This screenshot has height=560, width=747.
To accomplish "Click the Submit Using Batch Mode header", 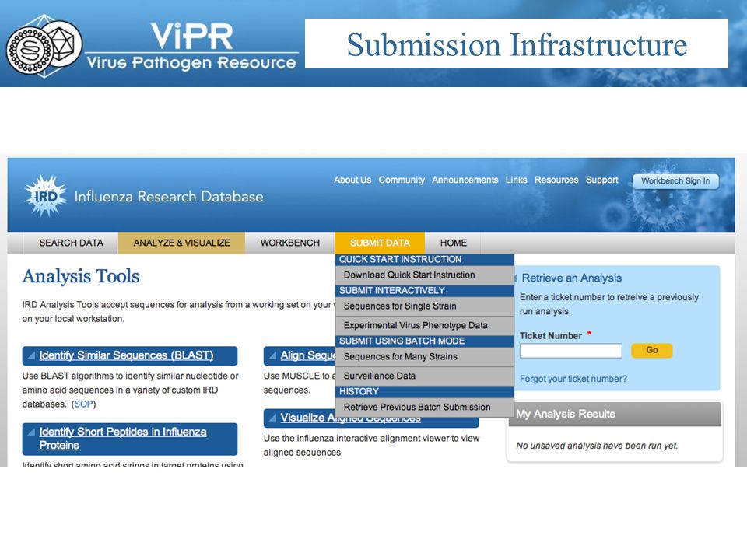I will (x=425, y=341).
